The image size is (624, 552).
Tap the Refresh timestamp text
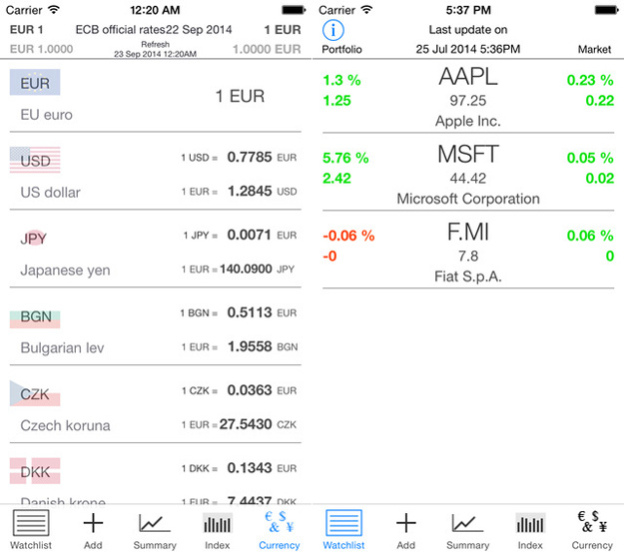[155, 50]
